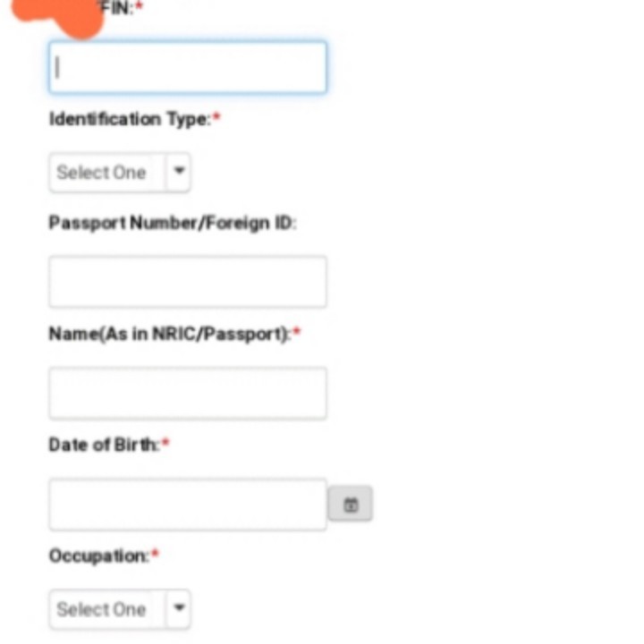
Task: Click the 'Name(As in NRIC/Passport)' label
Action: pos(169,334)
